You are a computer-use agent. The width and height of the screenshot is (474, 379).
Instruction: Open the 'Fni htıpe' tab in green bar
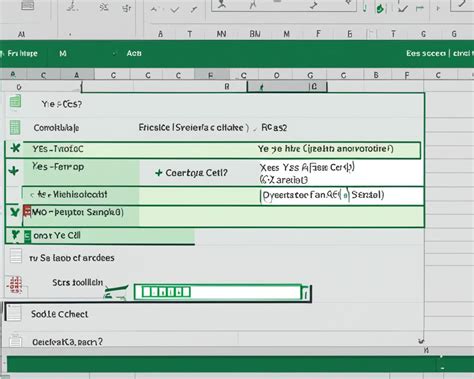[x=22, y=53]
